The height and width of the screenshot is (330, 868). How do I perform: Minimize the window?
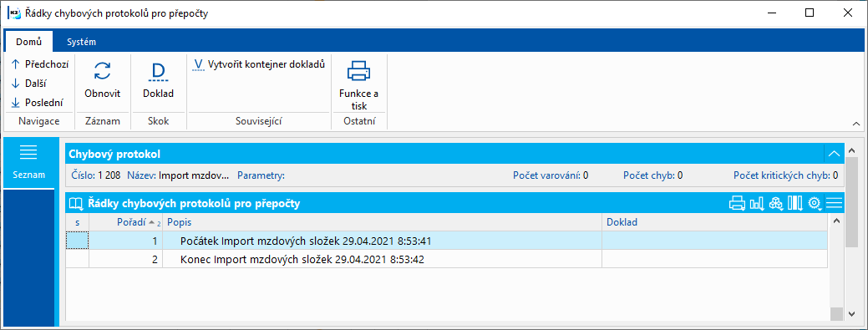pos(771,13)
